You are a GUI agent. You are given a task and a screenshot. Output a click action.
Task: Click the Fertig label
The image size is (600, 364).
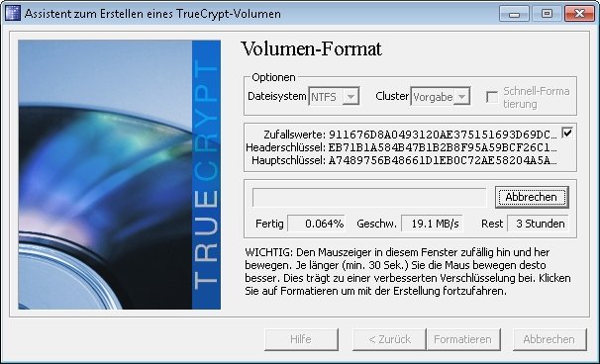pyautogui.click(x=269, y=224)
